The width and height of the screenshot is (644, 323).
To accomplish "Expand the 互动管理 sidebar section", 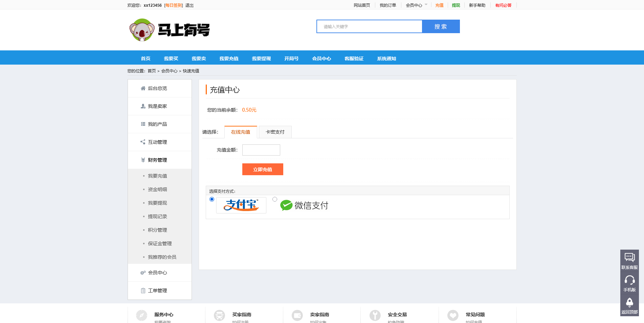I will pyautogui.click(x=160, y=142).
